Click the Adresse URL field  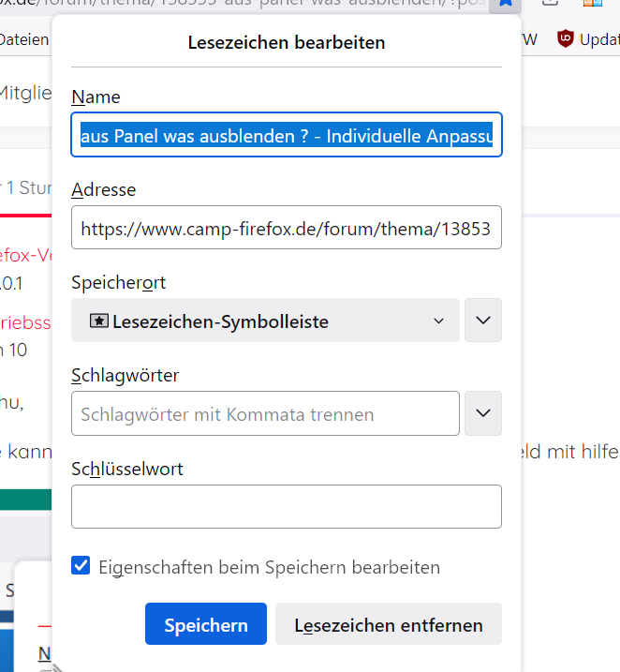(287, 228)
